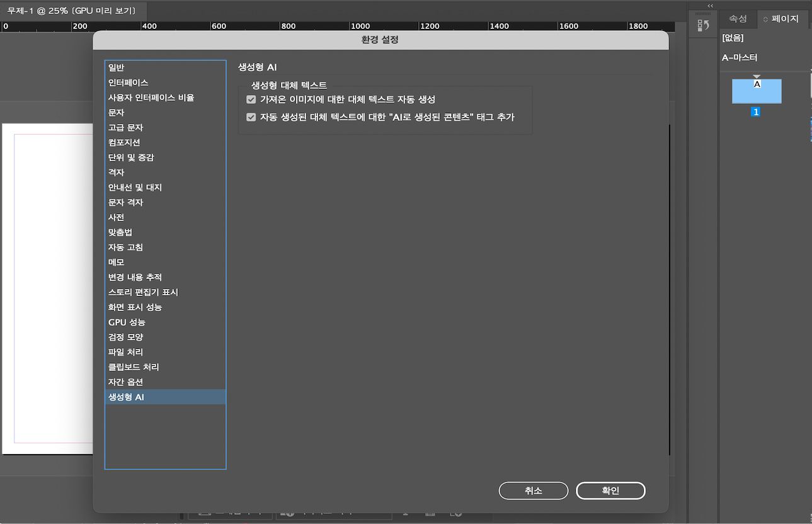Screen dimensions: 812x524
Task: Select 변경 내용 추적 category
Action: point(165,277)
